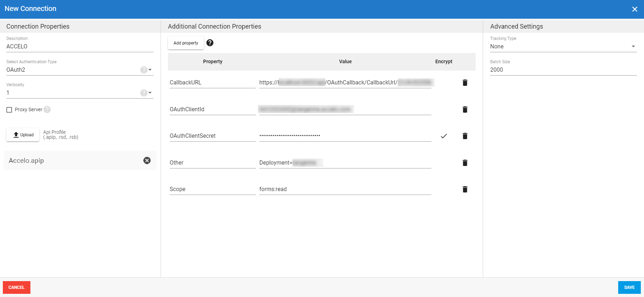Upload an Api Profile file
This screenshot has width=644, height=297.
[x=23, y=135]
